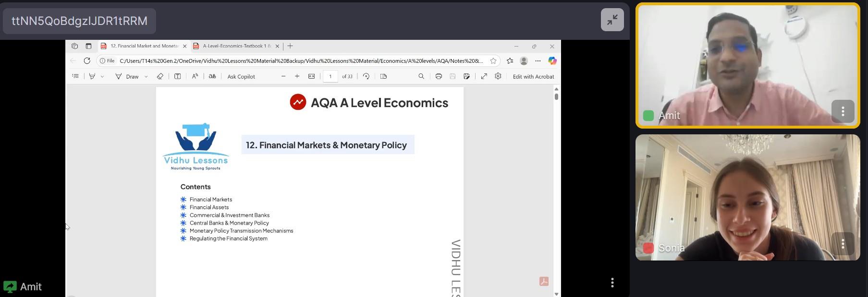Print the PDF document
This screenshot has width=868, height=297.
click(x=439, y=76)
